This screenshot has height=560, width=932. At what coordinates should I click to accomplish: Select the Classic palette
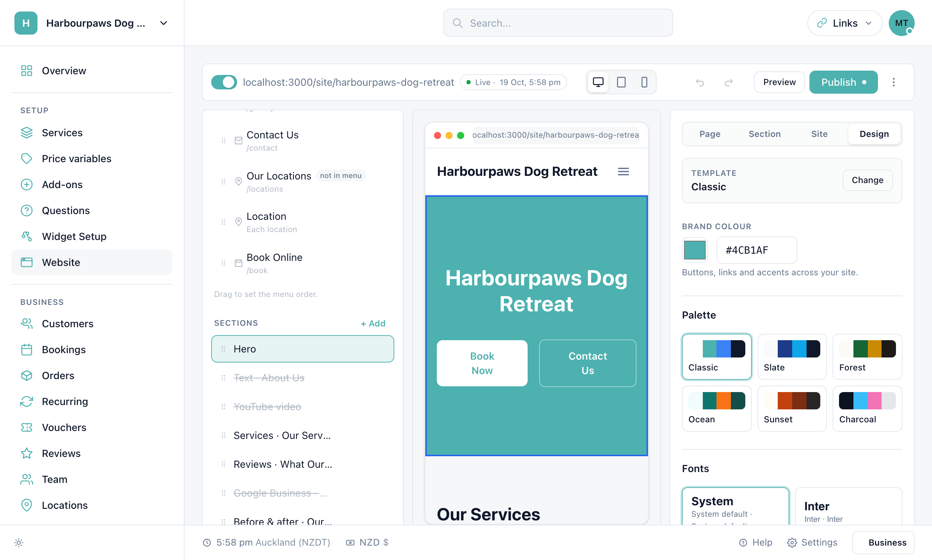pyautogui.click(x=716, y=357)
